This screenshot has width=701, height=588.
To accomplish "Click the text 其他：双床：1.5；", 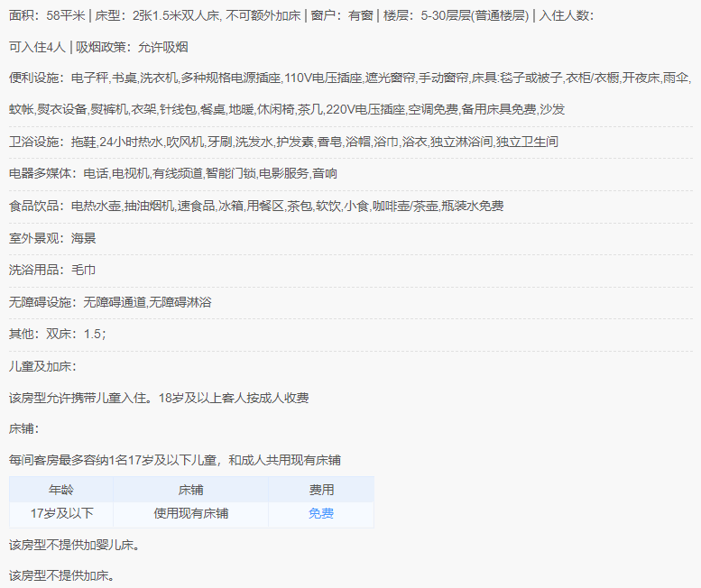I will (58, 335).
